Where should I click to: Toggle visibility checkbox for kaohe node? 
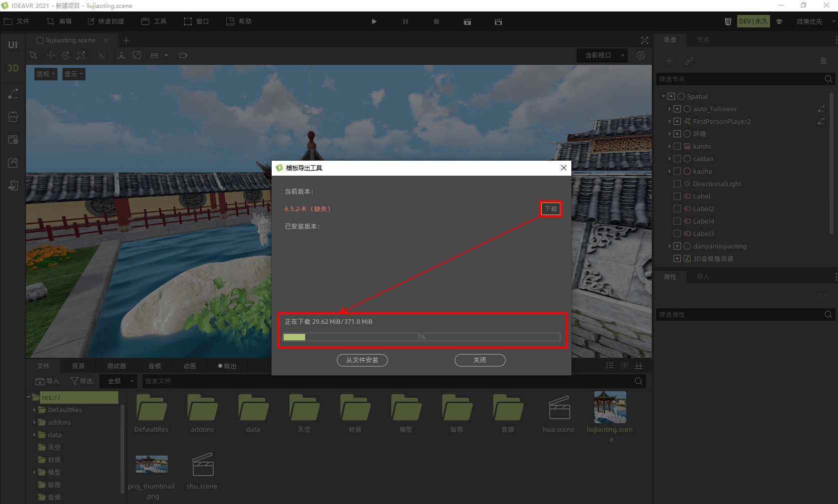677,171
